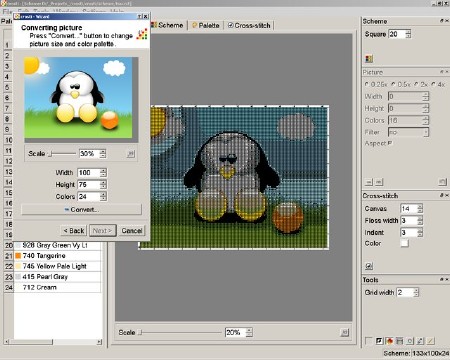Select the 745 Yellow Pale Light row
This screenshot has width=450, height=360.
click(x=57, y=266)
